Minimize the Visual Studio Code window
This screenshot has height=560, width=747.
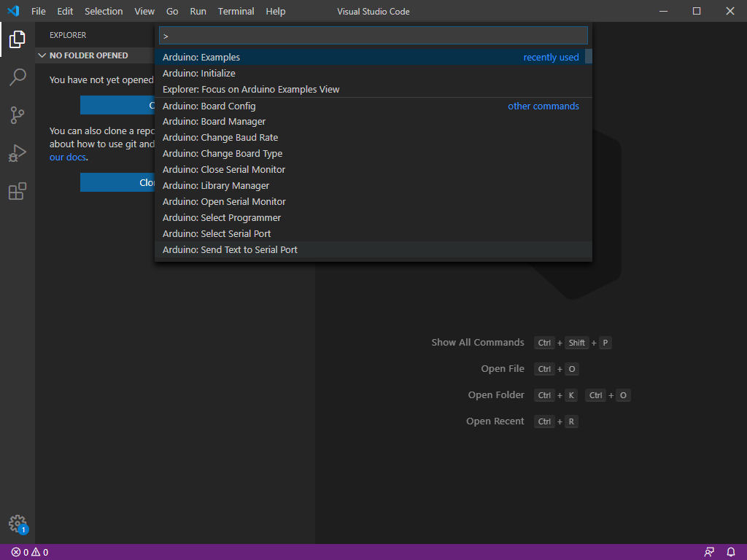(x=663, y=11)
